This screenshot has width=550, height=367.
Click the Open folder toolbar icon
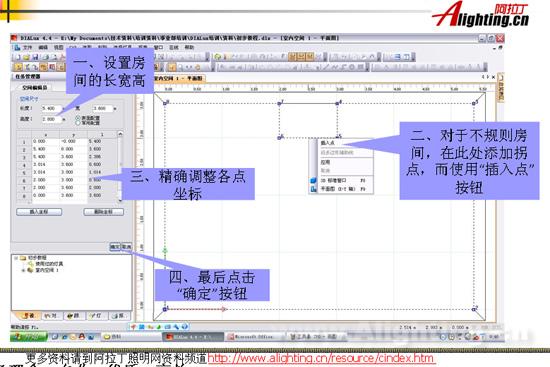(x=26, y=57)
